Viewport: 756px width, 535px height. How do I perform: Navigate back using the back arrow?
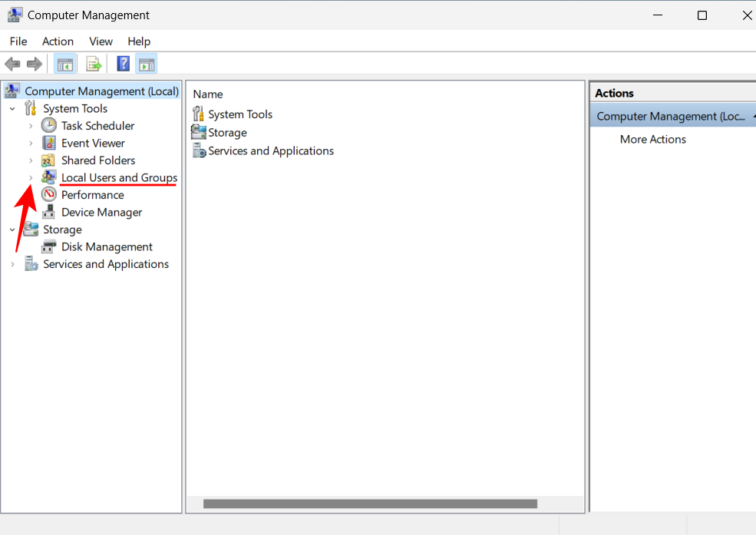pyautogui.click(x=12, y=64)
